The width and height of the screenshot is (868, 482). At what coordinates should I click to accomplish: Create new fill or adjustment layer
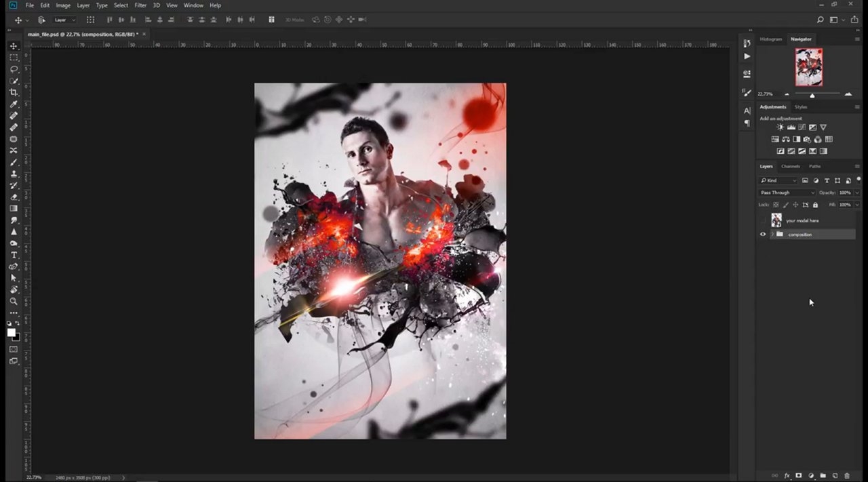click(811, 476)
